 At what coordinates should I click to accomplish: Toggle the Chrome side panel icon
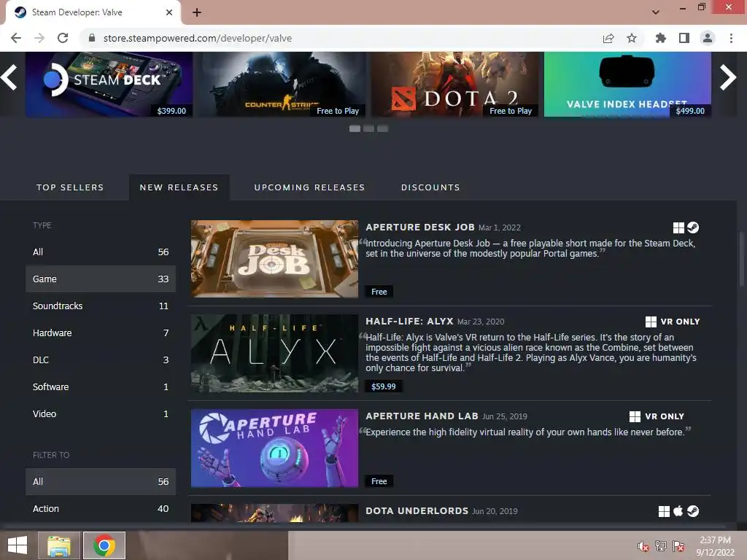pos(684,38)
